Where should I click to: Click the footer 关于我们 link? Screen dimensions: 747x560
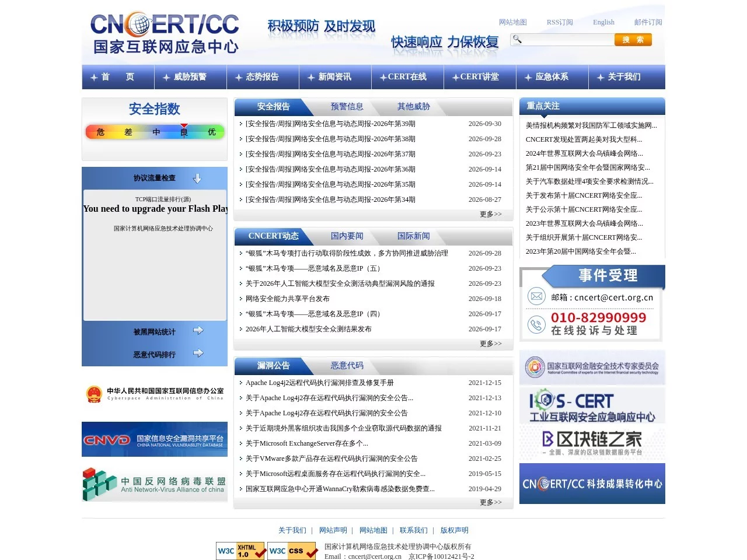click(x=292, y=530)
